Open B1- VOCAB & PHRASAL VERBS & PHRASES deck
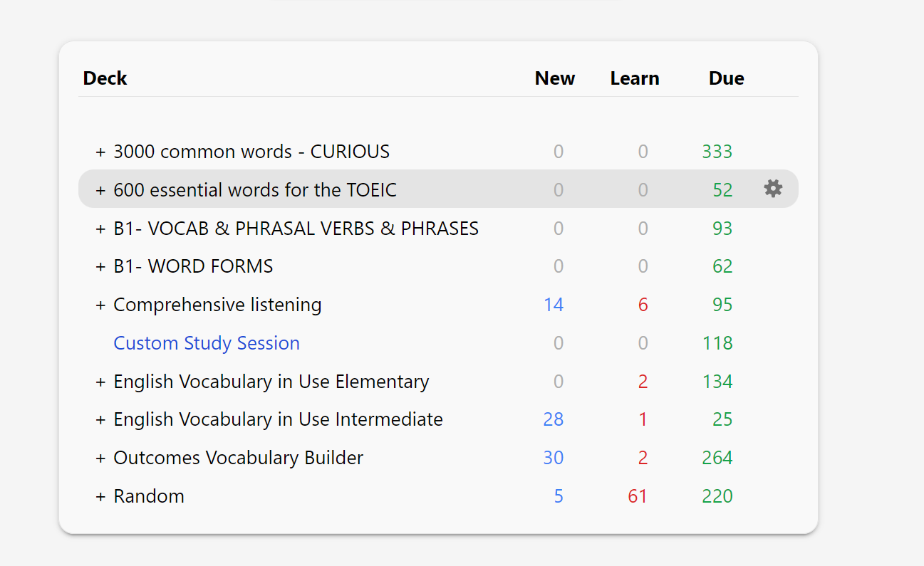The height and width of the screenshot is (566, 924). pos(296,229)
